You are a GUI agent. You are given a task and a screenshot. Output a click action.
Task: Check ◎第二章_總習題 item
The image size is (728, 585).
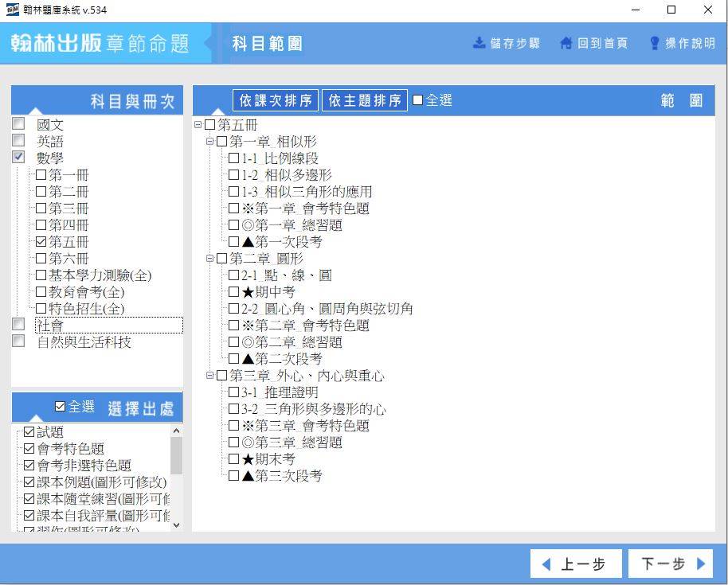233,342
